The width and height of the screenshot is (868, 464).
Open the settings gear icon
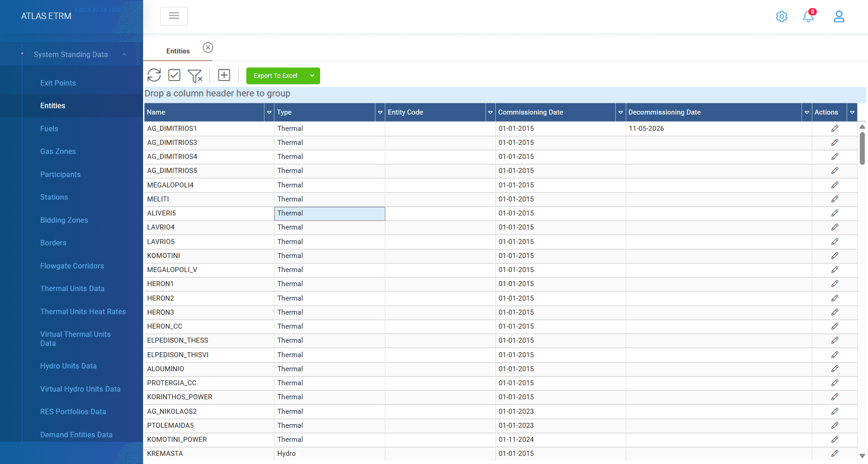click(x=782, y=17)
